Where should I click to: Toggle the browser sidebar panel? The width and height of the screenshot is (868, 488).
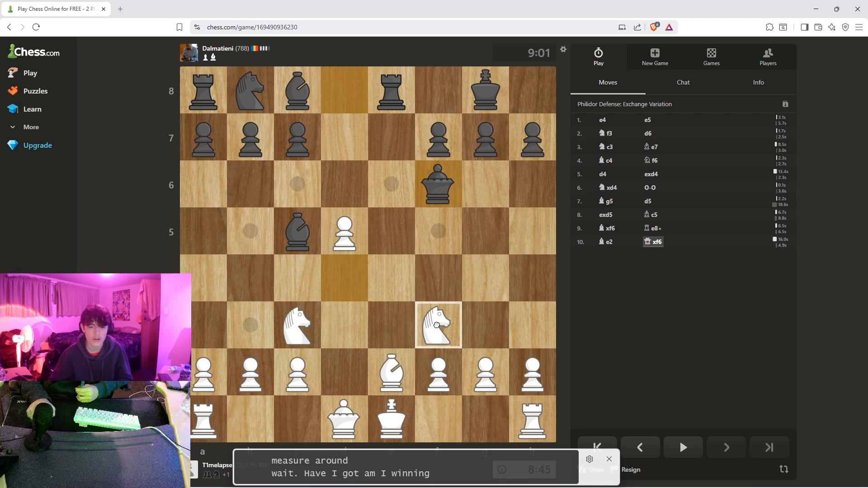coord(804,27)
